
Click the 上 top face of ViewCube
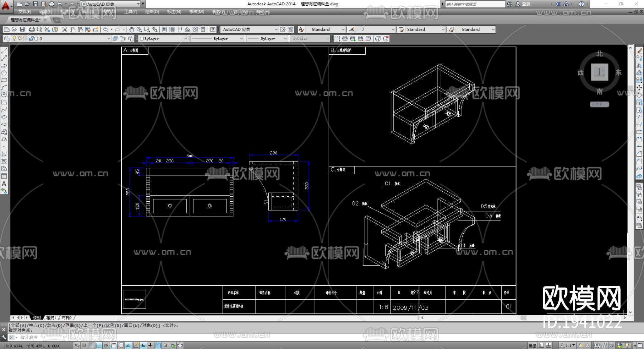tap(600, 72)
